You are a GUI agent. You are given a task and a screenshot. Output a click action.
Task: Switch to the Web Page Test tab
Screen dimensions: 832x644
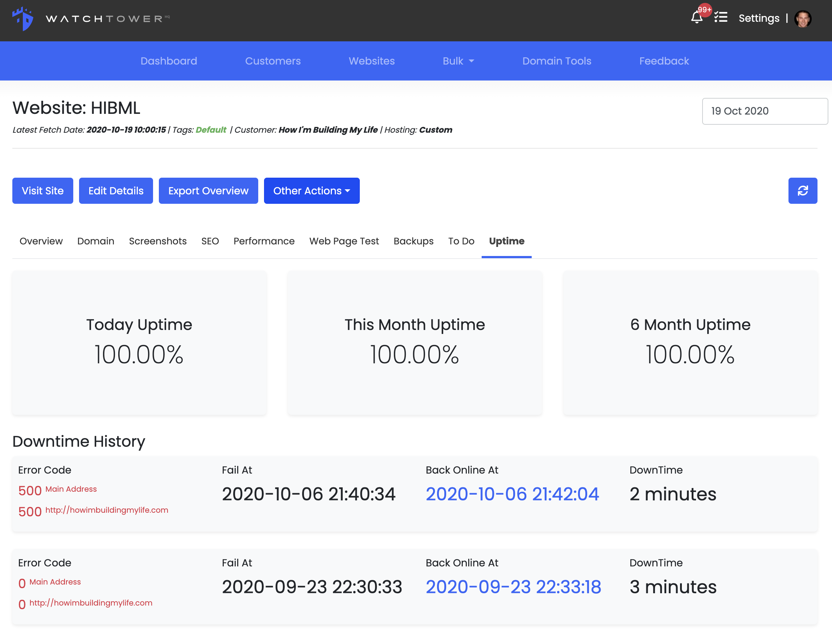pos(344,241)
